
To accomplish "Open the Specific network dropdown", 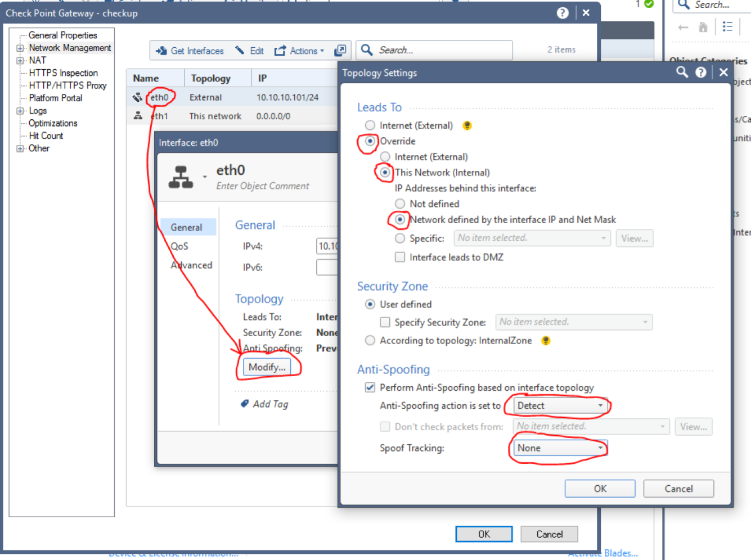I will coord(532,238).
